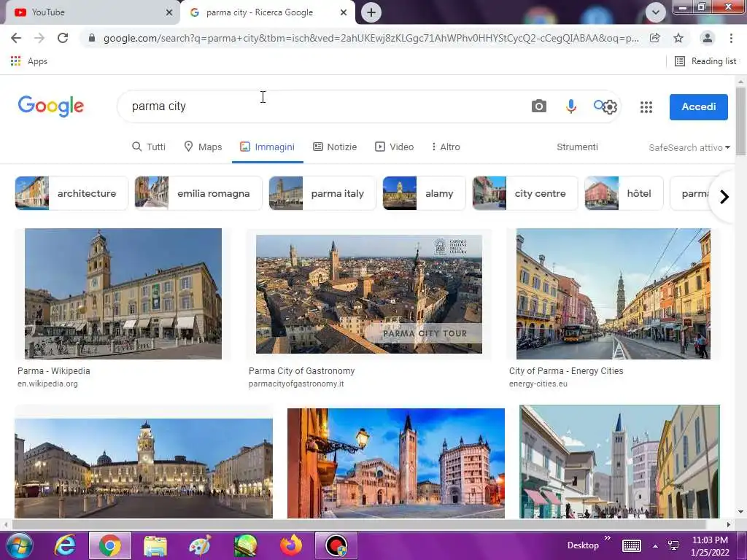Image resolution: width=747 pixels, height=560 pixels.
Task: Switch to the Tutti results tab
Action: (x=149, y=147)
